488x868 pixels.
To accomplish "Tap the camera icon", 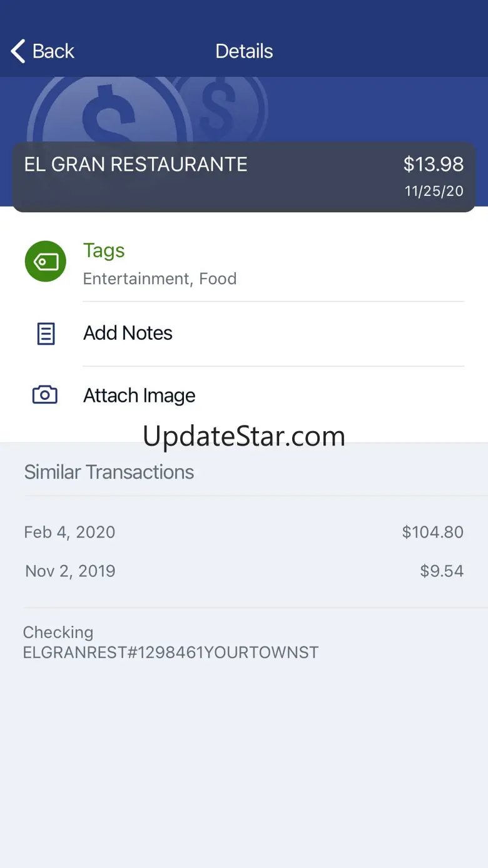I will point(45,395).
